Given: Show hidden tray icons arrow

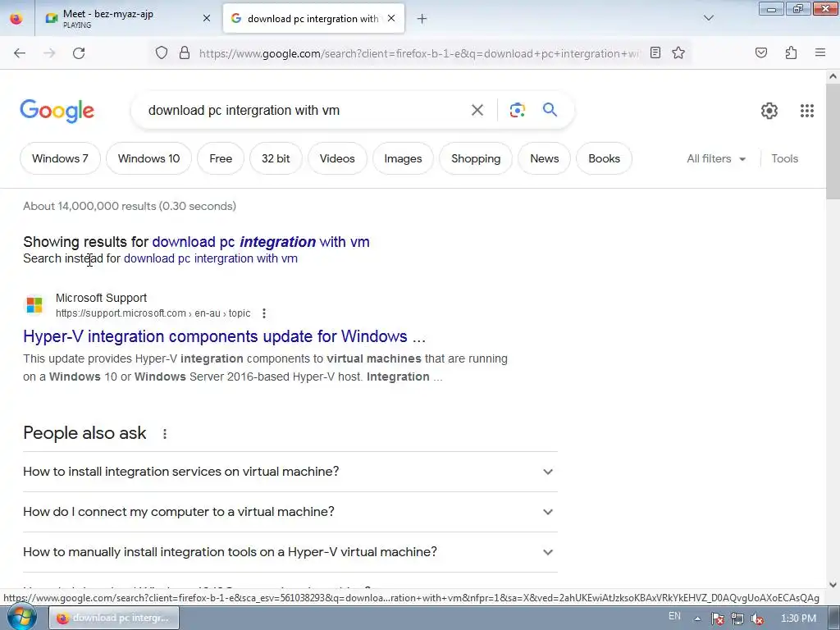Looking at the screenshot, I should tap(697, 619).
